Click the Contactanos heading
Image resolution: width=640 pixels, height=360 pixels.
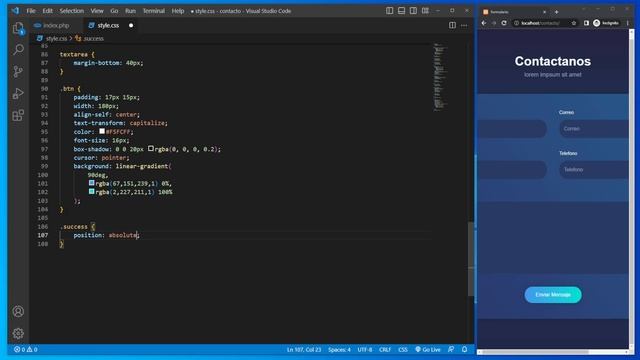tap(553, 61)
